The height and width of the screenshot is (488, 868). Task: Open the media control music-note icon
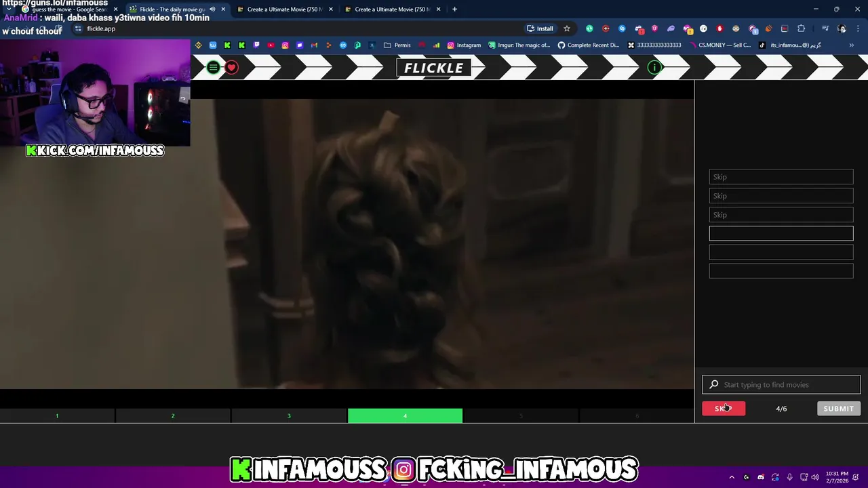click(825, 28)
